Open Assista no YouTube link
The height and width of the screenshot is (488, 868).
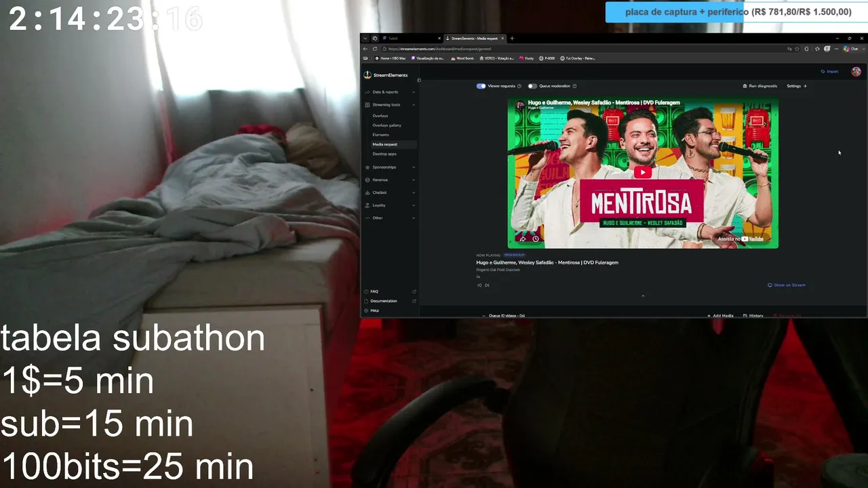click(741, 239)
